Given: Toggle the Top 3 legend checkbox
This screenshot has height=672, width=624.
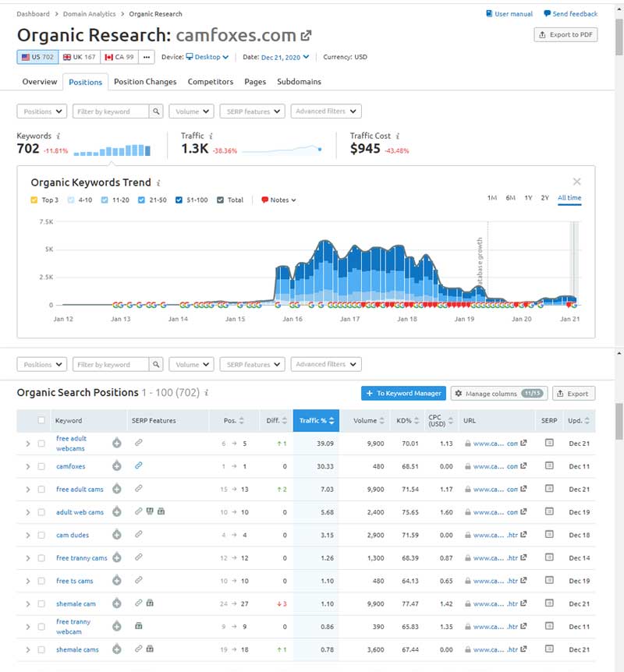Looking at the screenshot, I should [34, 200].
